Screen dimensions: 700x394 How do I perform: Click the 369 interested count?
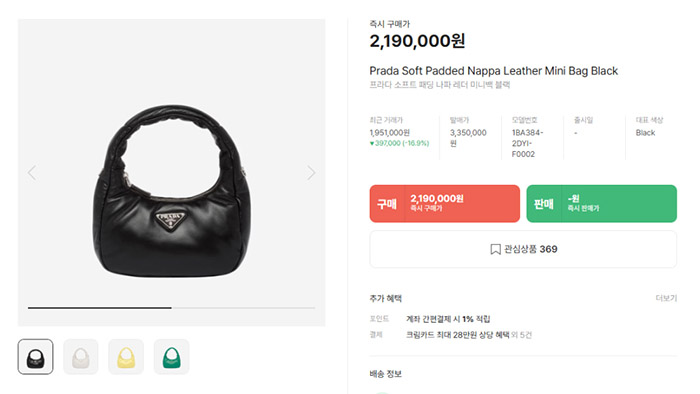coord(548,249)
